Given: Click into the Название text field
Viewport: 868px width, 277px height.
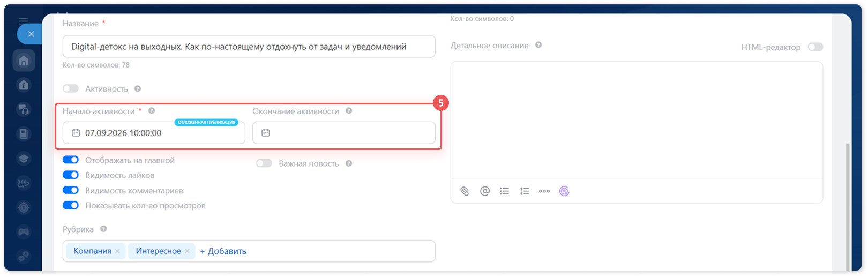Looking at the screenshot, I should (x=249, y=47).
